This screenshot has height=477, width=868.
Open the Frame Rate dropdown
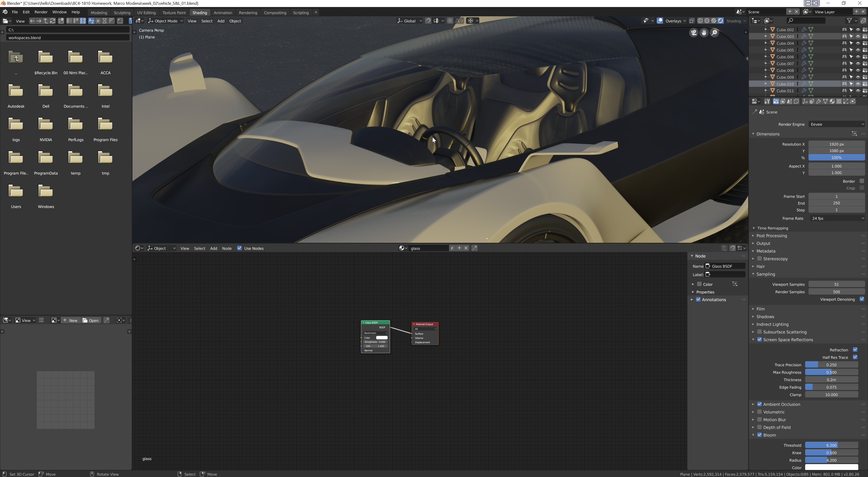(x=837, y=218)
